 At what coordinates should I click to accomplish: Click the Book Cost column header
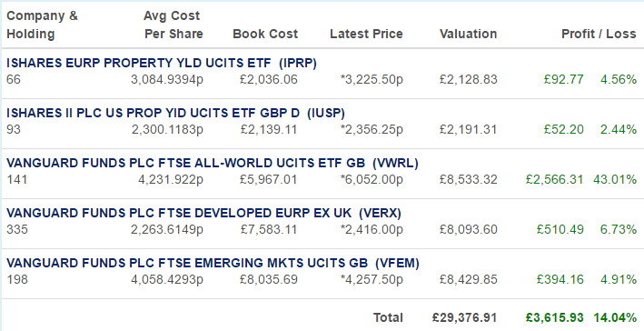tap(265, 34)
